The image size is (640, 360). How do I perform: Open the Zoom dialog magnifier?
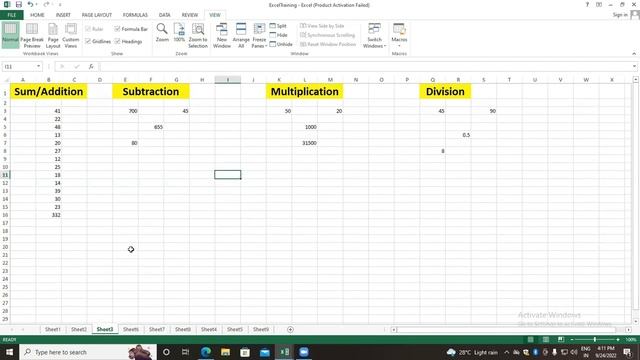pos(162,33)
